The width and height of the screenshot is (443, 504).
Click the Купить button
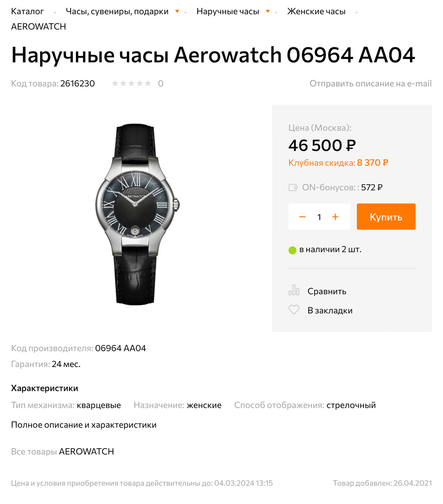(x=386, y=217)
